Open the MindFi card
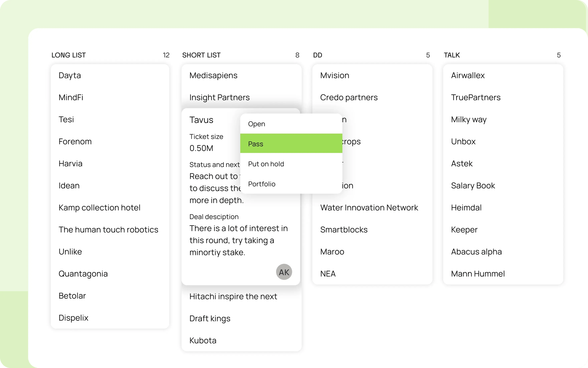This screenshot has height=368, width=588. [x=71, y=97]
